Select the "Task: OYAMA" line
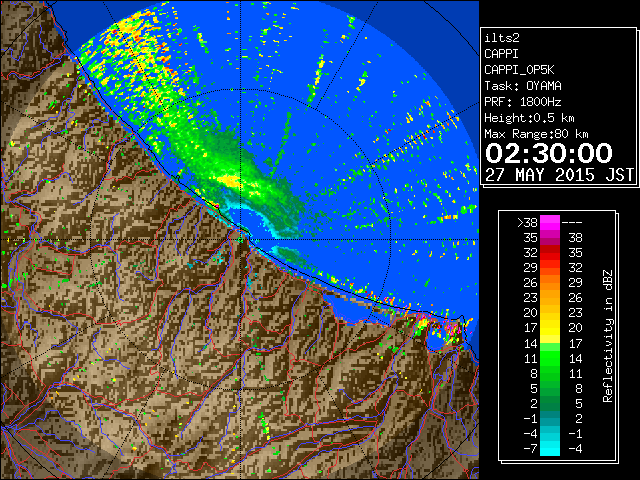 [523, 86]
